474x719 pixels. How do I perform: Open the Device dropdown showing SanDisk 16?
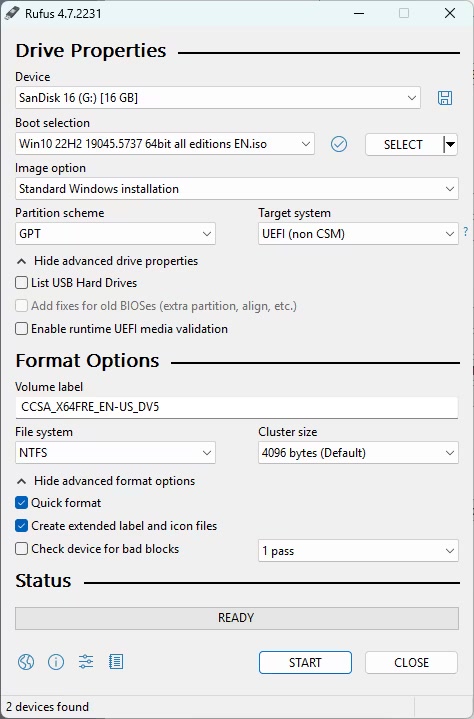[218, 98]
